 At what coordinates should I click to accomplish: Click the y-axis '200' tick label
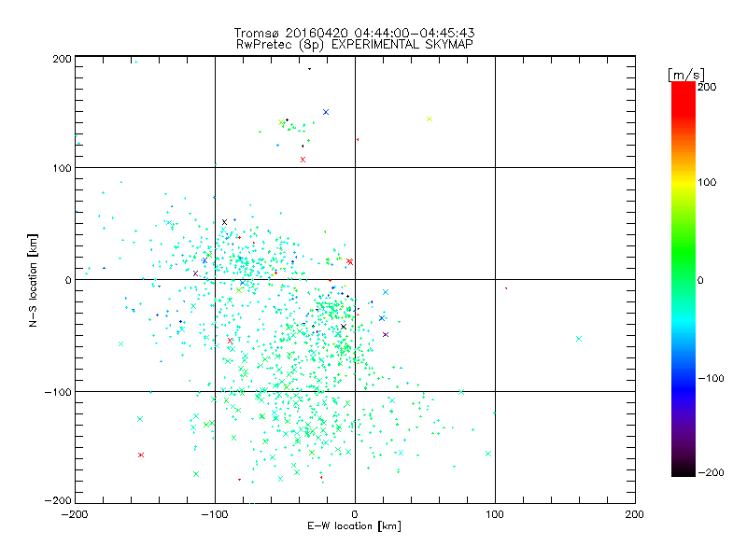coord(62,59)
